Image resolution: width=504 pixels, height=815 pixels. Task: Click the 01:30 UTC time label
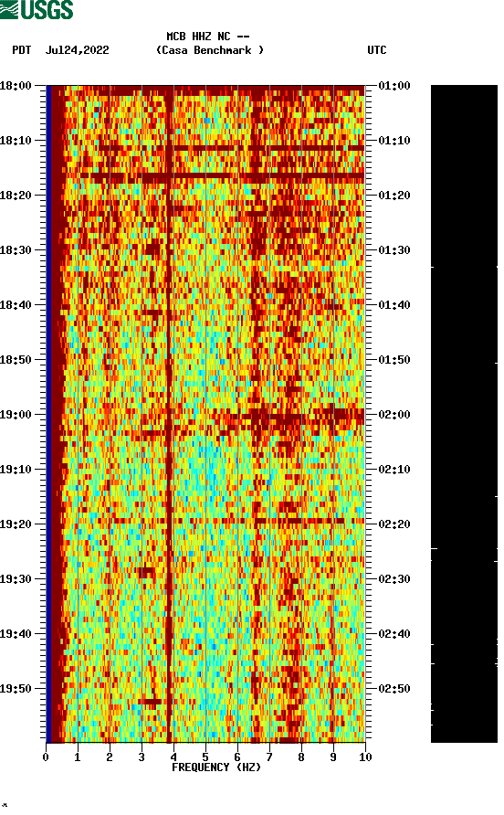point(394,250)
